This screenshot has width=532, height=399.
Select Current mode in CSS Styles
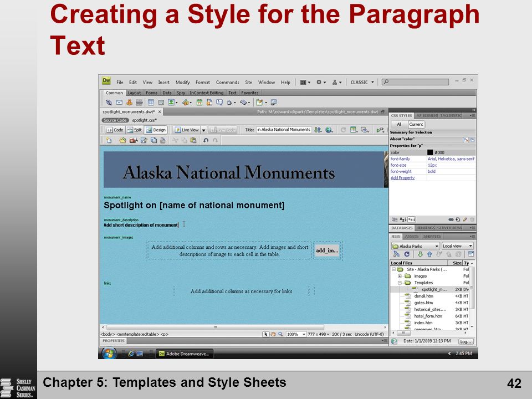coord(416,125)
